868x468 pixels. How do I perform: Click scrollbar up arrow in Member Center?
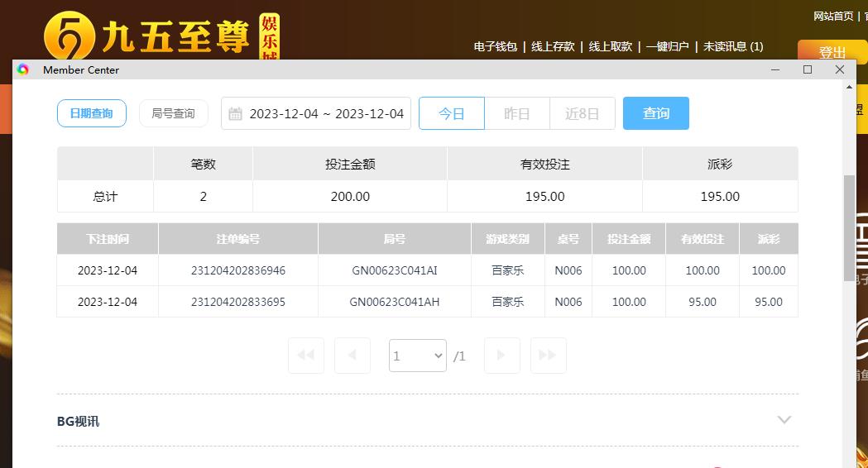click(x=849, y=87)
